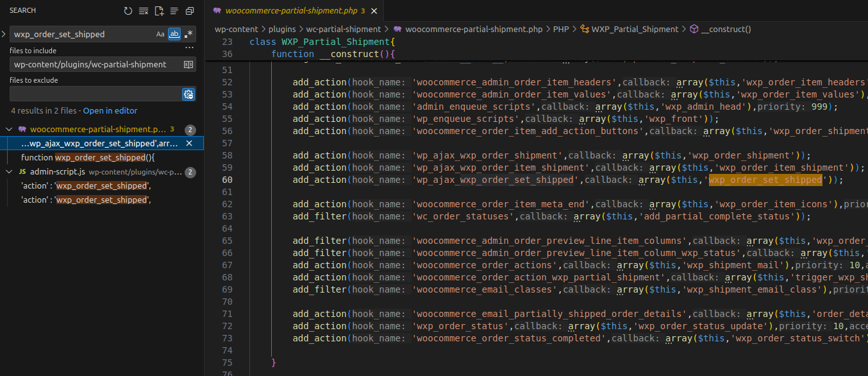
Task: Dismiss the highlighted search result with X
Action: click(189, 144)
